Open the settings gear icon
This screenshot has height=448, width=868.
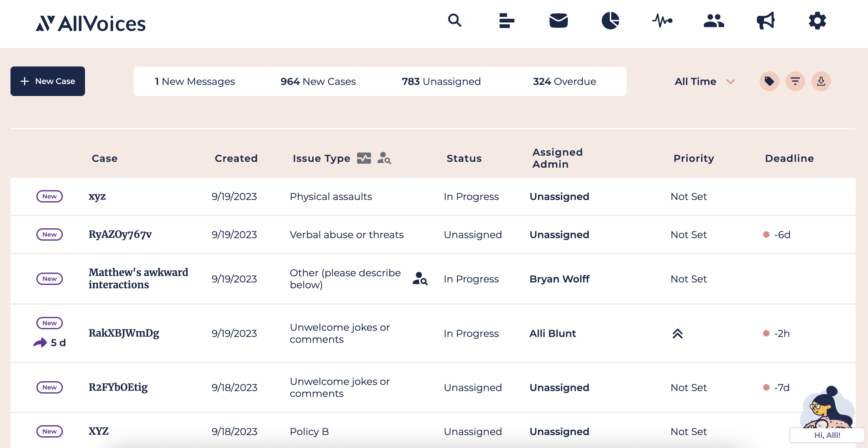[817, 21]
